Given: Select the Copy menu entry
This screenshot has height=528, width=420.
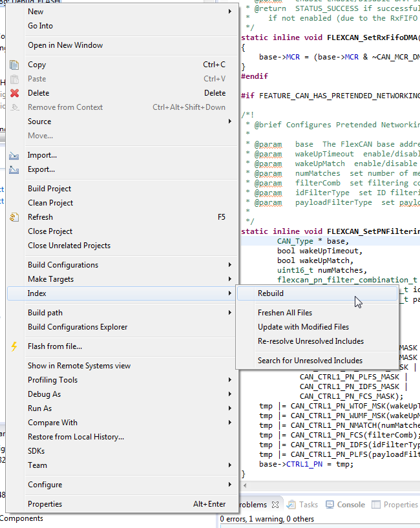Looking at the screenshot, I should tap(122, 65).
